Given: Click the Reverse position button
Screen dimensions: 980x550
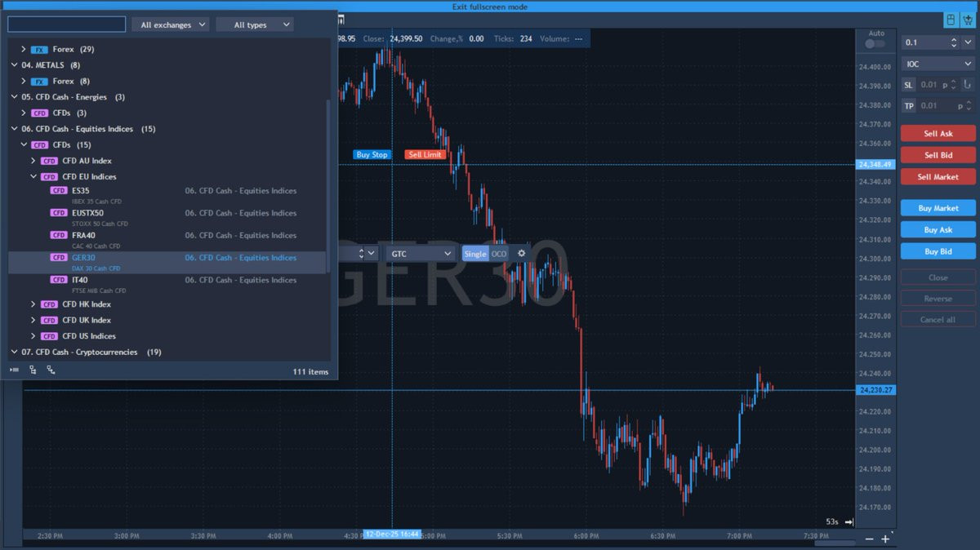Looking at the screenshot, I should 938,299.
